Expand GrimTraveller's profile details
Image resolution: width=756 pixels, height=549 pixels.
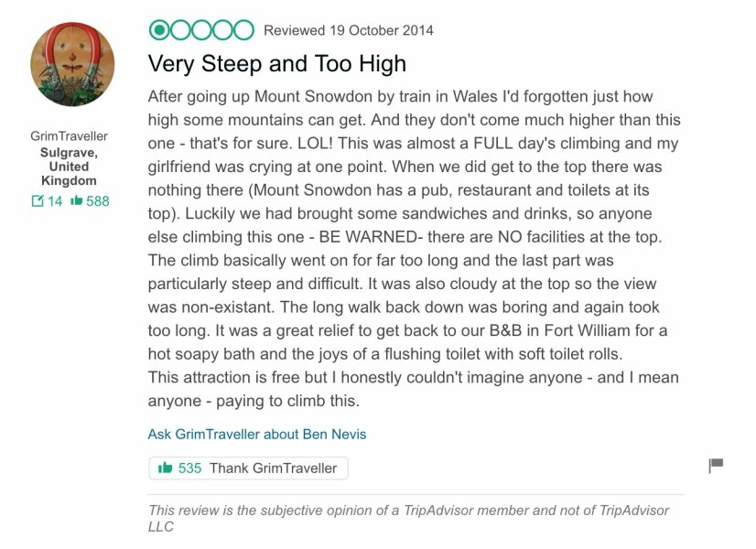click(x=71, y=135)
